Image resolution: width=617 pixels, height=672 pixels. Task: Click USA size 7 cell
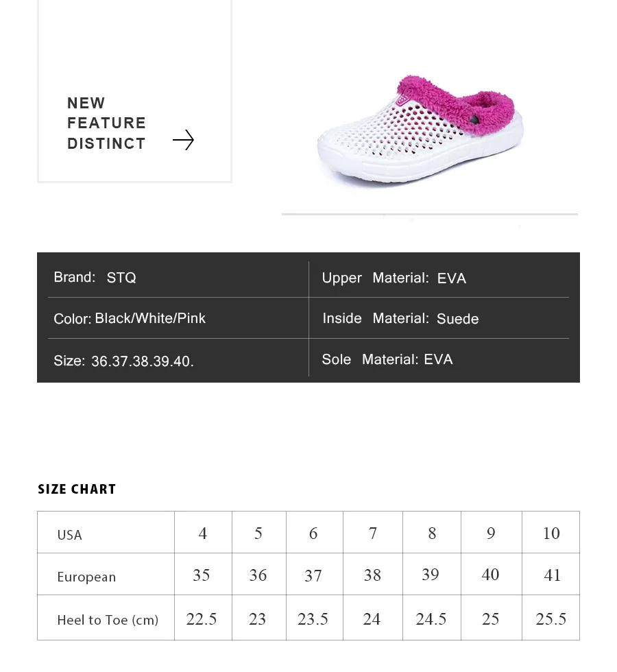pos(373,532)
